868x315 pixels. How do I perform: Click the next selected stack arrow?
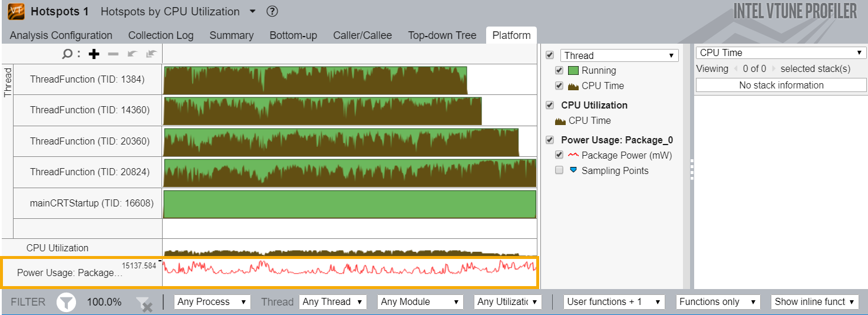[x=774, y=69]
